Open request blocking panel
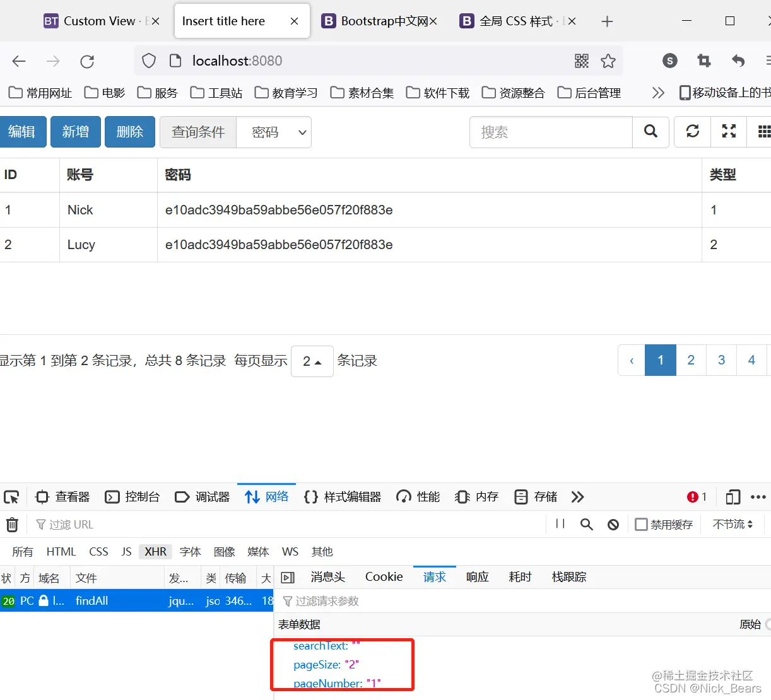This screenshot has width=771, height=700. 613,525
